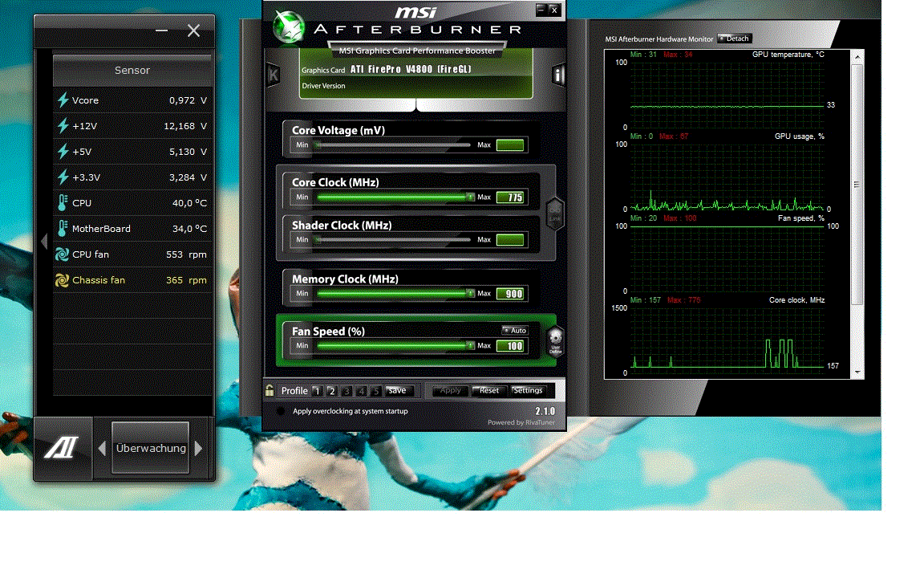Viewport: 924px width, 578px height.
Task: Click the Memory Clock value field 900
Action: tap(510, 294)
